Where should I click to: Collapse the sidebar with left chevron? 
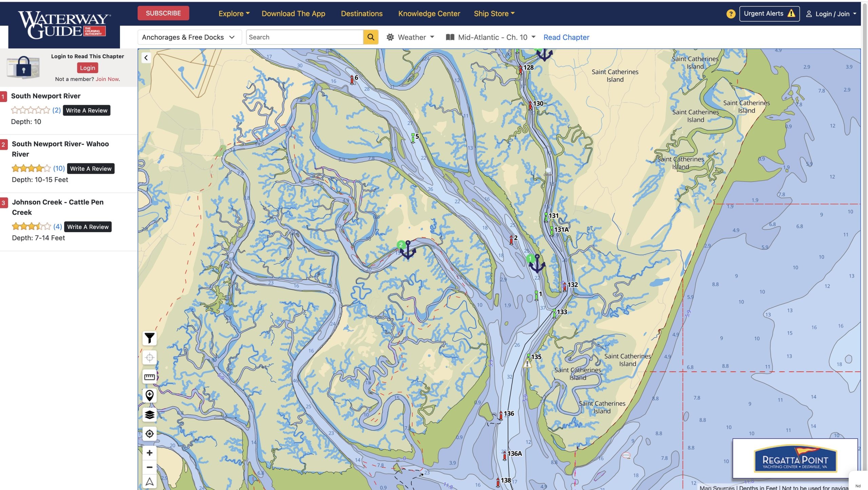(146, 58)
